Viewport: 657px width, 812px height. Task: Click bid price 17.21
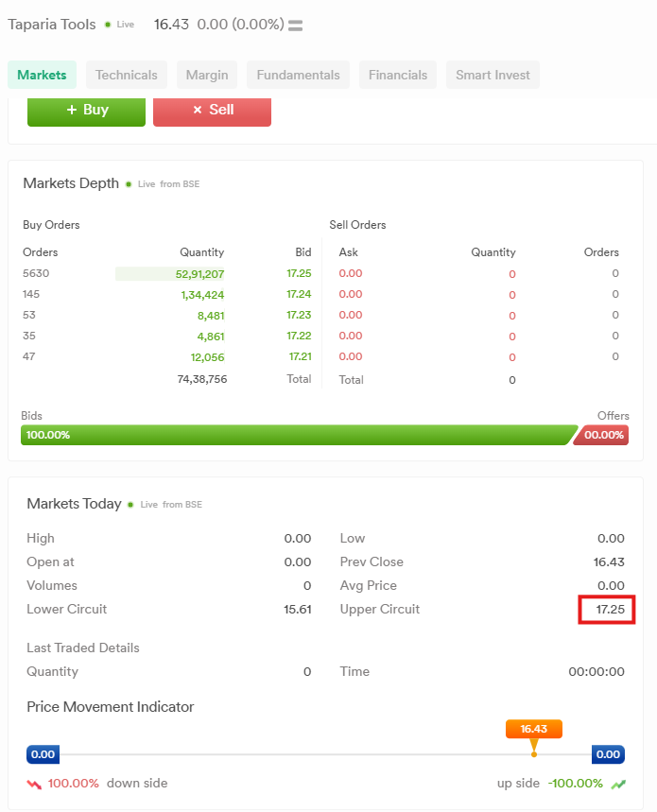coord(301,356)
